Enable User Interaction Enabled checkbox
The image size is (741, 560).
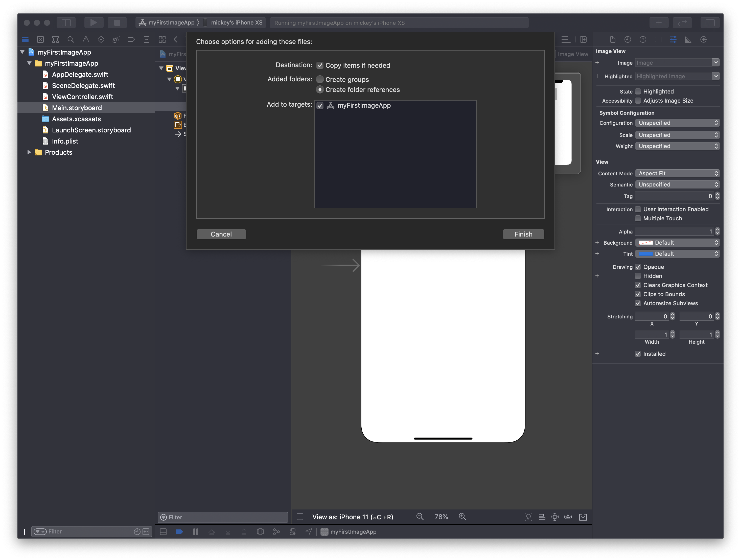click(638, 209)
